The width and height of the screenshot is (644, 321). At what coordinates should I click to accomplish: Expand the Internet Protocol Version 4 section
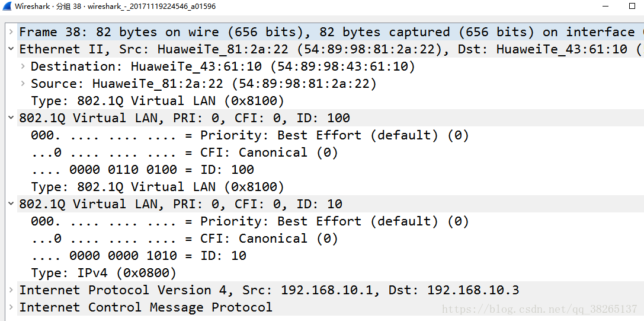[11, 290]
